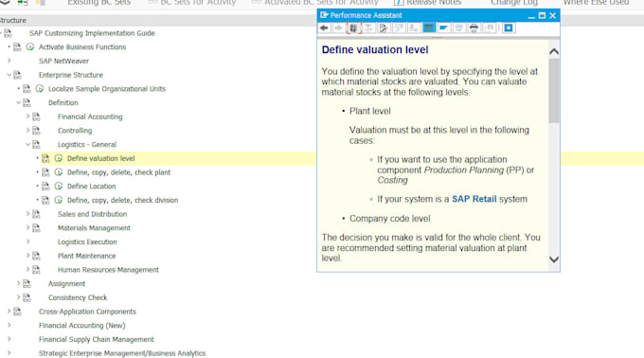Click the forward arrow in Performance Assistant

tap(338, 27)
